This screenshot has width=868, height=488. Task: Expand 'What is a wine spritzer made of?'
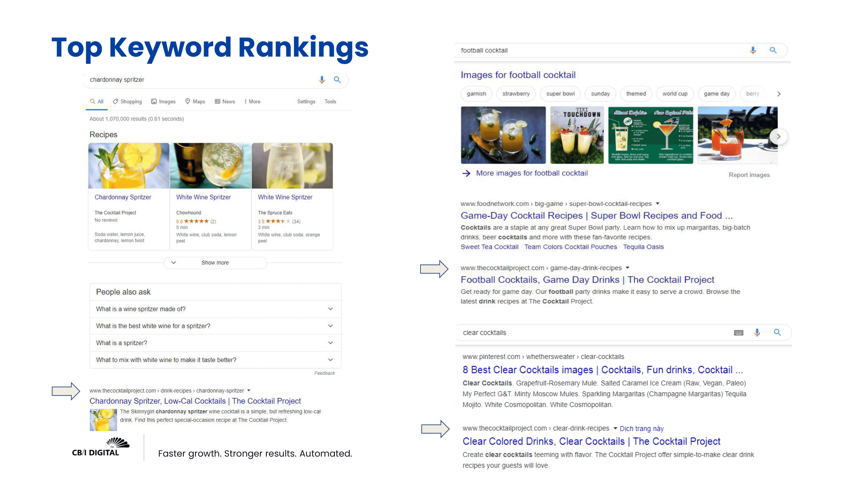[x=330, y=309]
